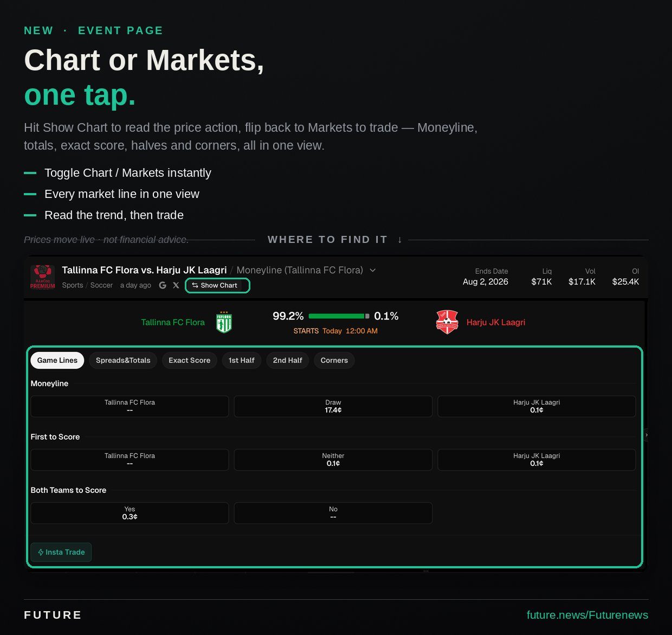Open the Google search icon
Image resolution: width=672 pixels, height=635 pixels.
163,285
